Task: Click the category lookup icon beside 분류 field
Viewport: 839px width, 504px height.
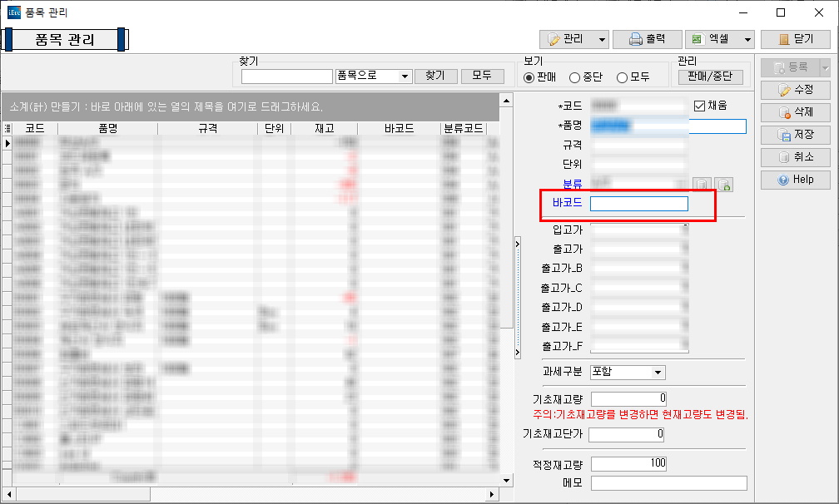Action: tap(702, 185)
